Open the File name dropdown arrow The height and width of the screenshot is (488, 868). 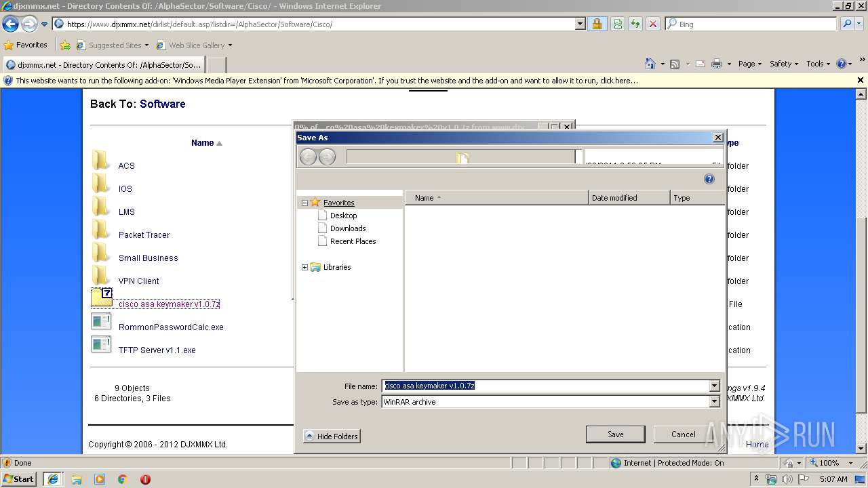tap(714, 386)
